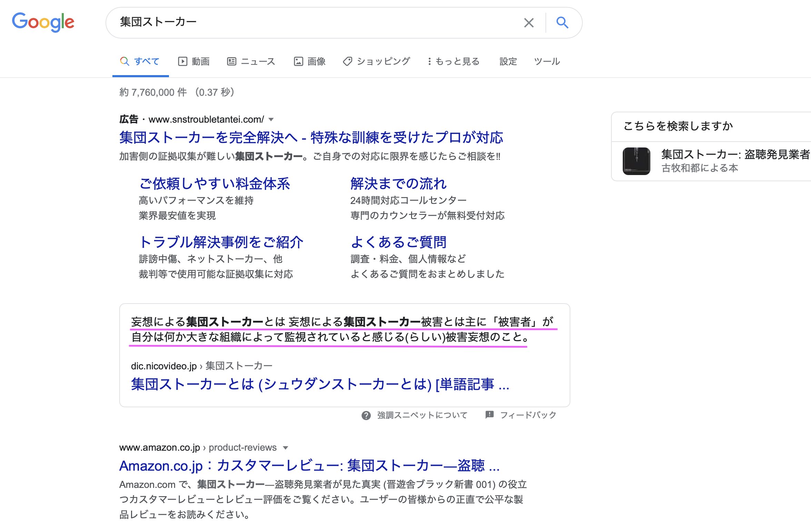Screen dimensions: 811x532
Task: Open the Amazon.co.jp カスタマーレビュー result link
Action: pyautogui.click(x=309, y=466)
